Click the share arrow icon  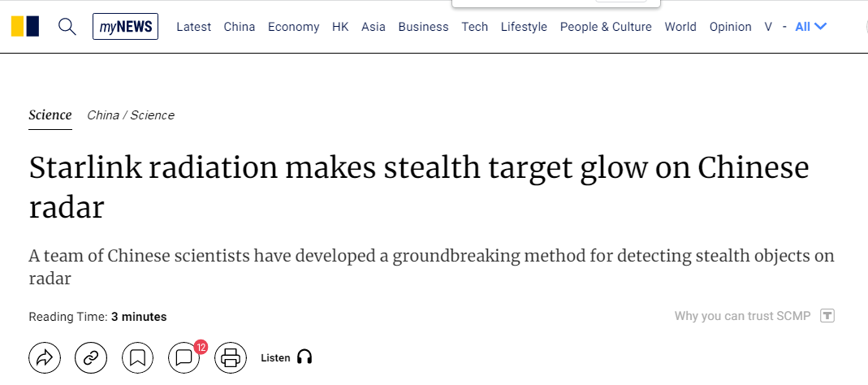[x=45, y=357]
